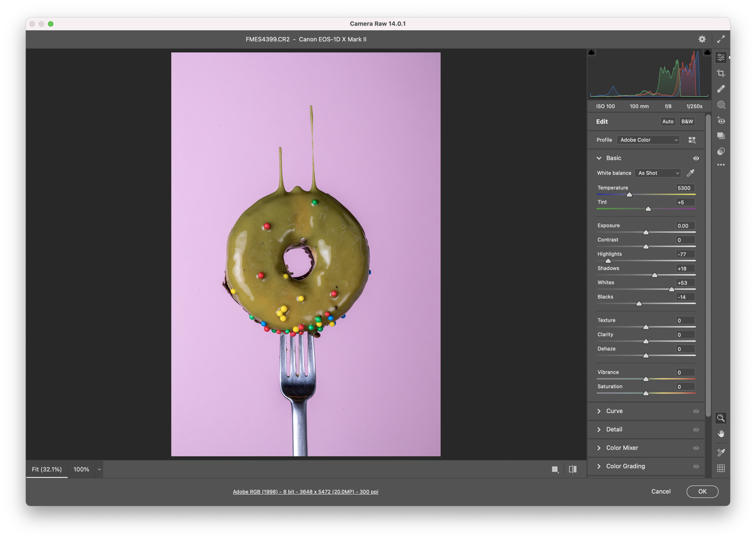This screenshot has width=756, height=540.
Task: Toggle the grid overlay icon
Action: [721, 468]
